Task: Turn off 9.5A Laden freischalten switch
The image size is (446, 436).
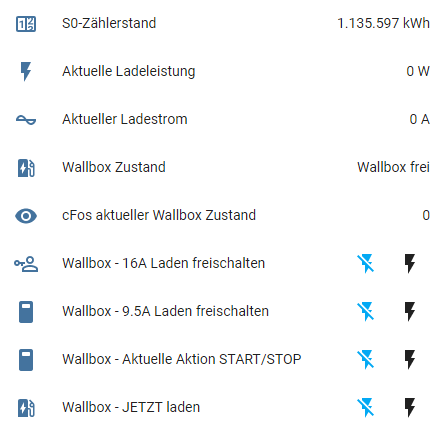Action: 366,312
